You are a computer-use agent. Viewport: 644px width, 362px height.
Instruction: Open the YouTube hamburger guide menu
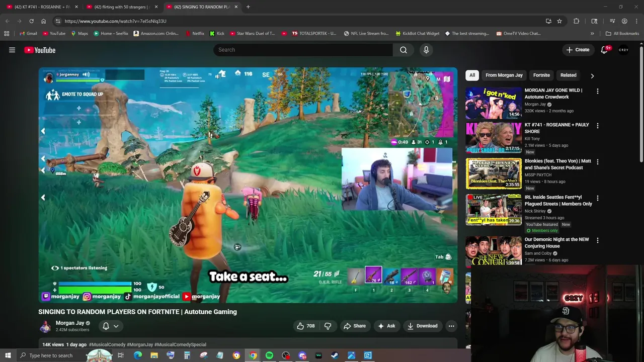tap(12, 50)
